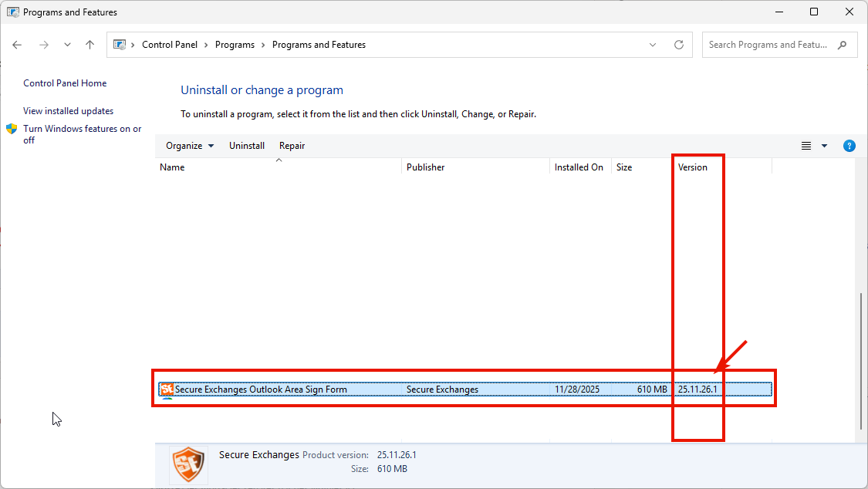Click the Secure Exchanges row icon
Viewport: 868px width, 489px height.
[167, 389]
